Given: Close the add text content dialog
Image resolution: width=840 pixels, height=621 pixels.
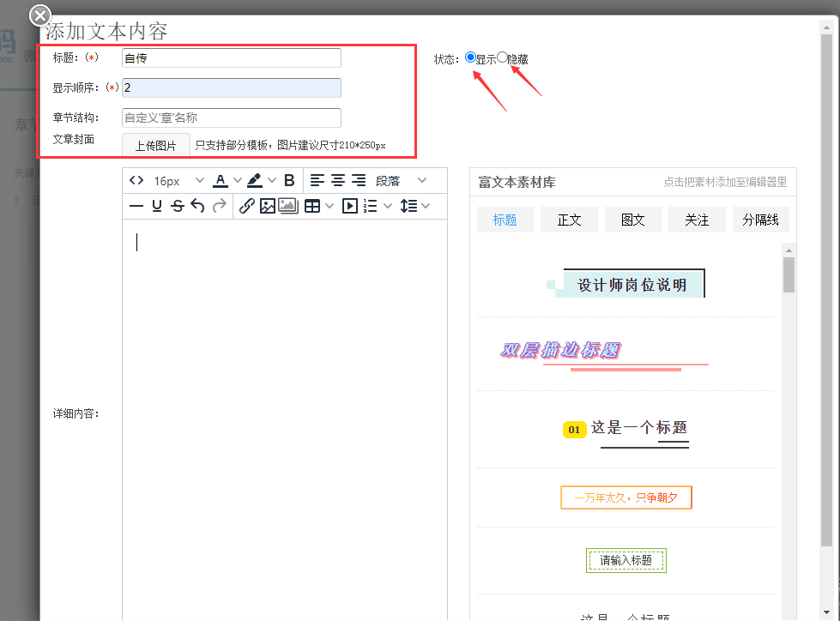Looking at the screenshot, I should 40,15.
